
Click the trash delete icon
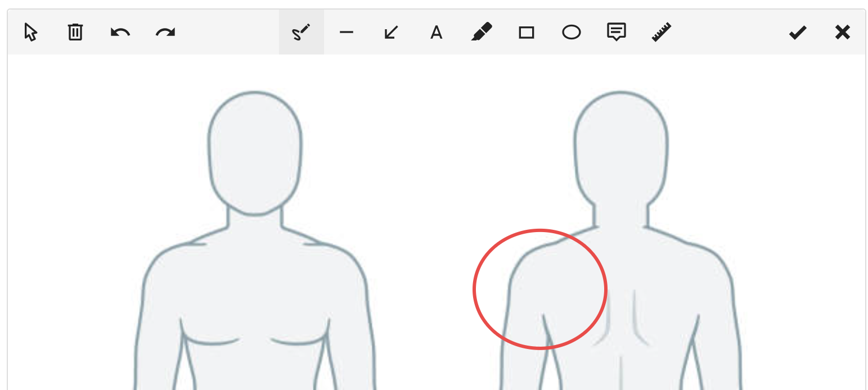(75, 33)
